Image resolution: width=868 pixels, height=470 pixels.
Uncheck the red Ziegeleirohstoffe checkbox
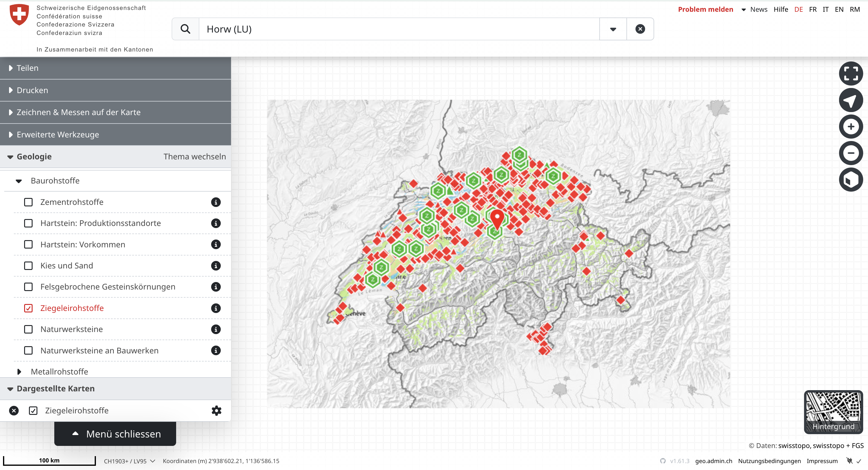28,308
